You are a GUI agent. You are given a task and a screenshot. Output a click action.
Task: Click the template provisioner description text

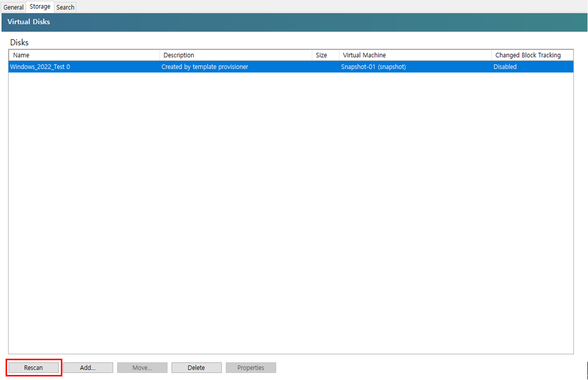(x=204, y=66)
